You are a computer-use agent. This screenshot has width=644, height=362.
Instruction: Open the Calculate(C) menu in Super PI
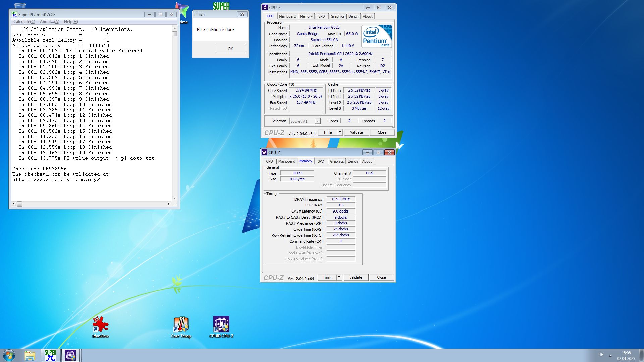click(24, 22)
